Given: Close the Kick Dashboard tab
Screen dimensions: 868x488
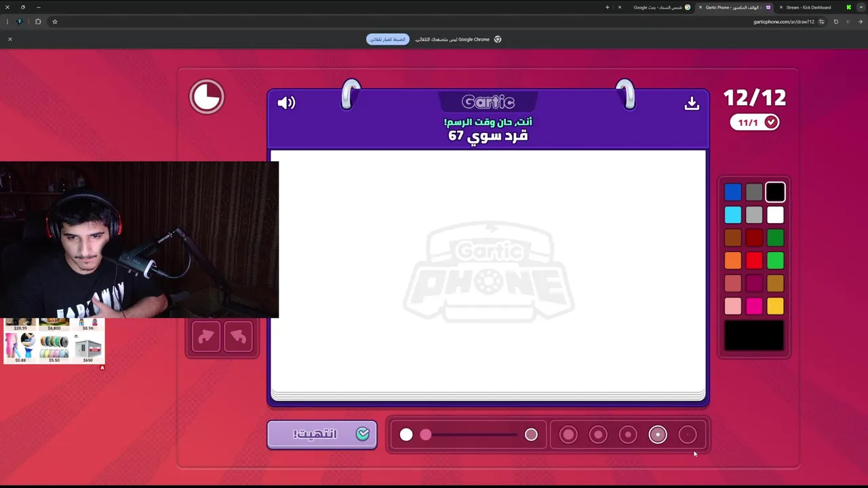Looking at the screenshot, I should click(x=781, y=7).
